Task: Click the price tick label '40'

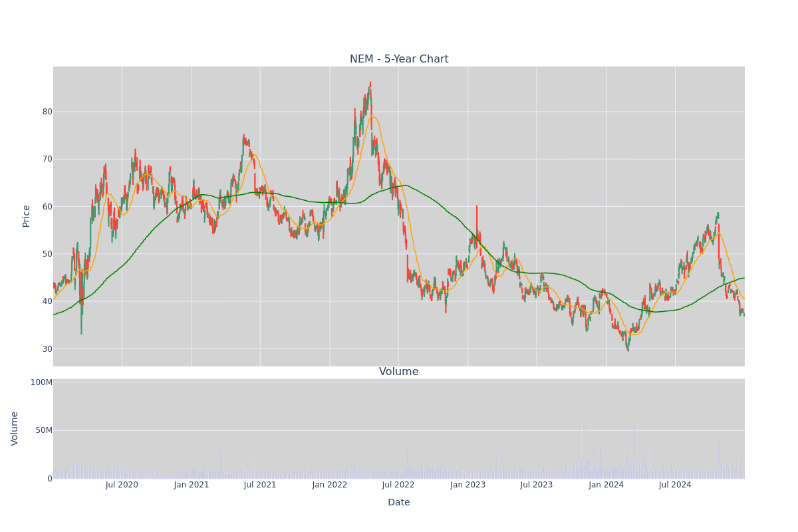Action: 47,301
